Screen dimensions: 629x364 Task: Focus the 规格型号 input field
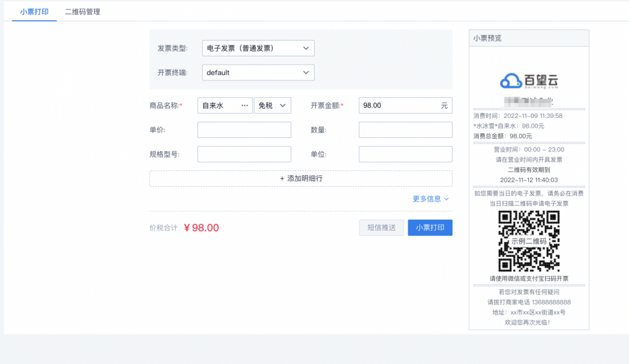(x=244, y=154)
